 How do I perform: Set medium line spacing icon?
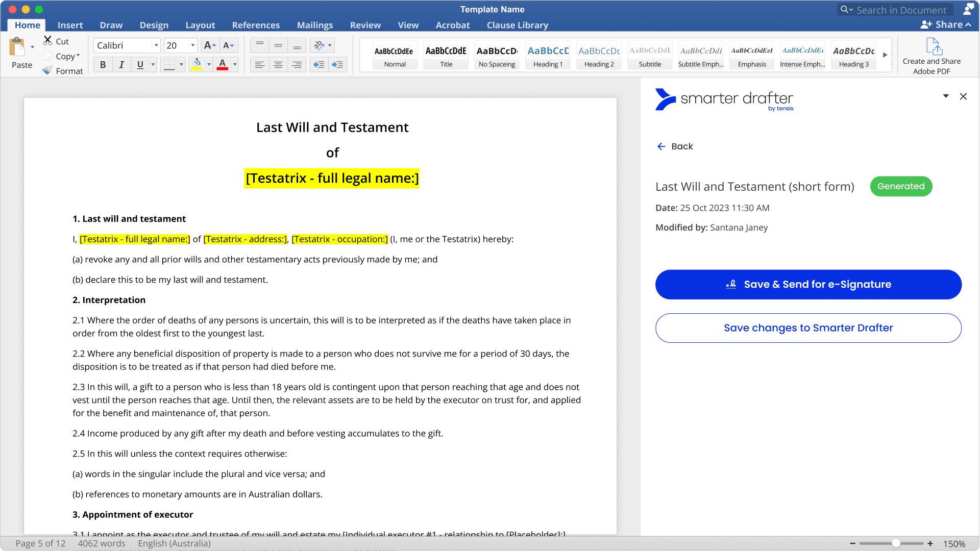278,45
